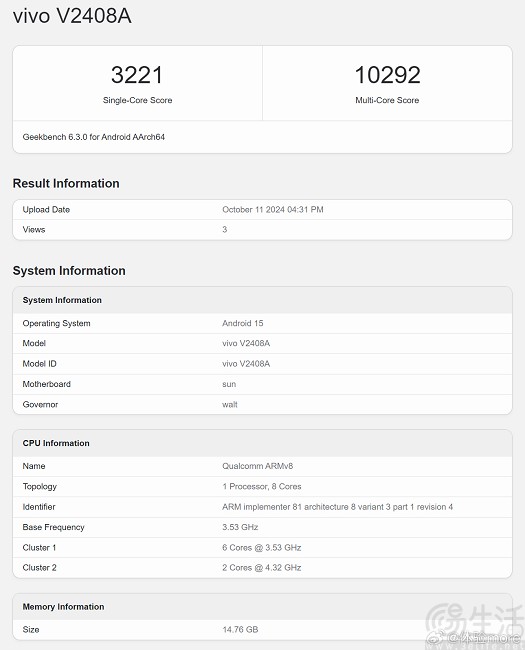The width and height of the screenshot is (525, 650).
Task: Select the Qualcomm ARMv8 CPU name
Action: [258, 466]
